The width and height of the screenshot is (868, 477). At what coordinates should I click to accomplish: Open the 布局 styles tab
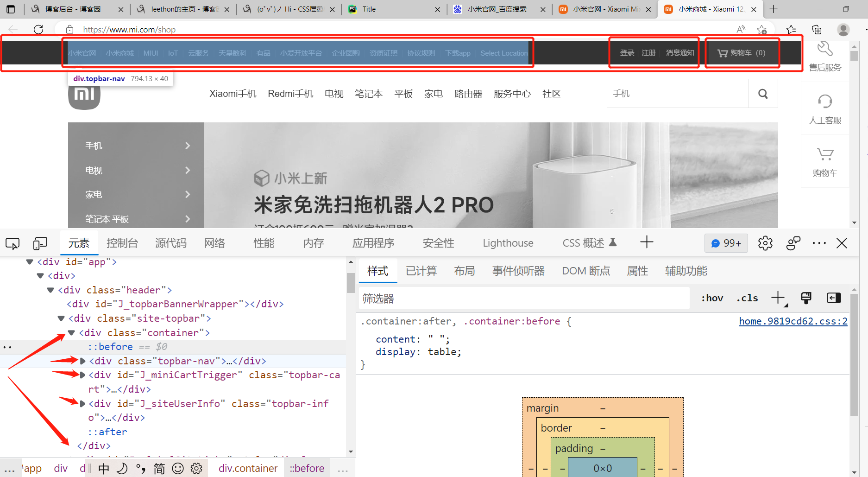[x=464, y=271]
